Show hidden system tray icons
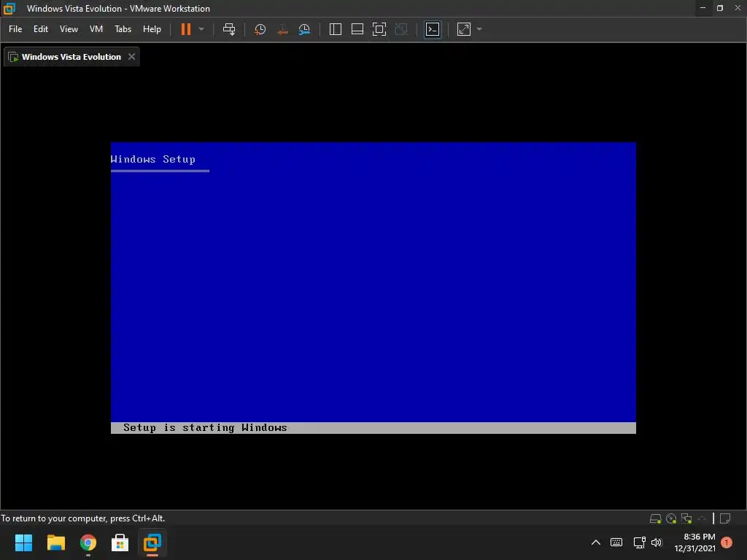This screenshot has height=560, width=747. pos(595,542)
